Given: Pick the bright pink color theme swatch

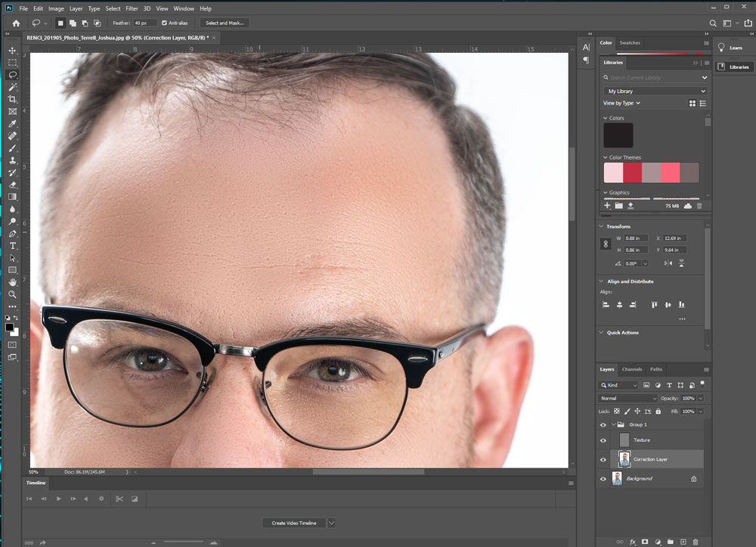Looking at the screenshot, I should (x=670, y=172).
